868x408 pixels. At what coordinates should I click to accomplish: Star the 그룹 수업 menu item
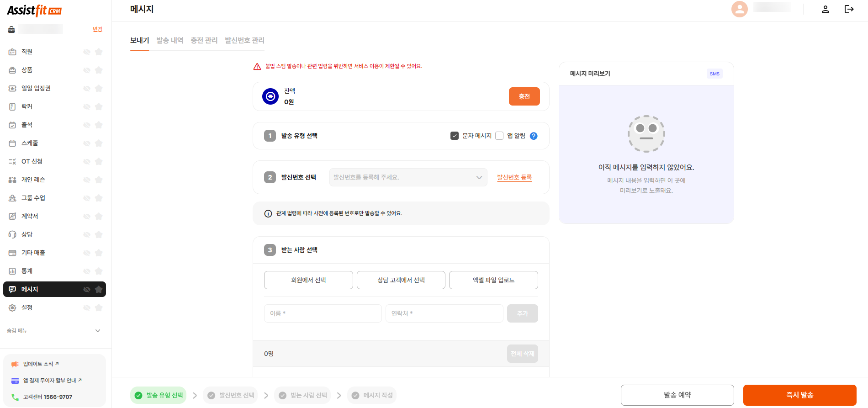click(99, 198)
